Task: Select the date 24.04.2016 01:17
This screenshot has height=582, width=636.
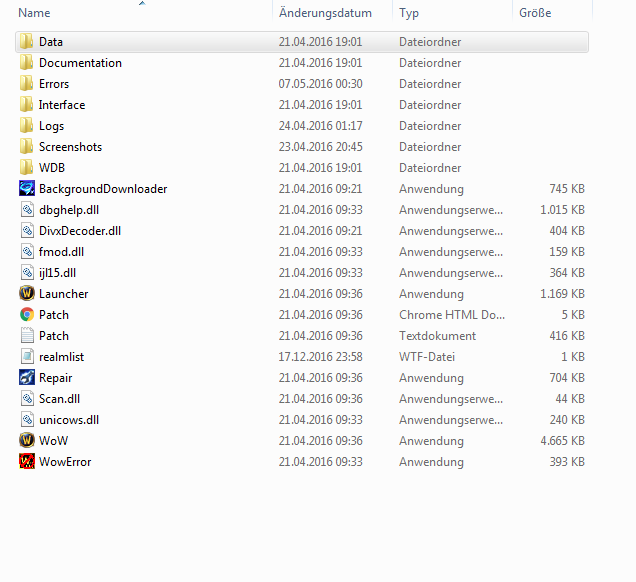Action: pos(320,126)
